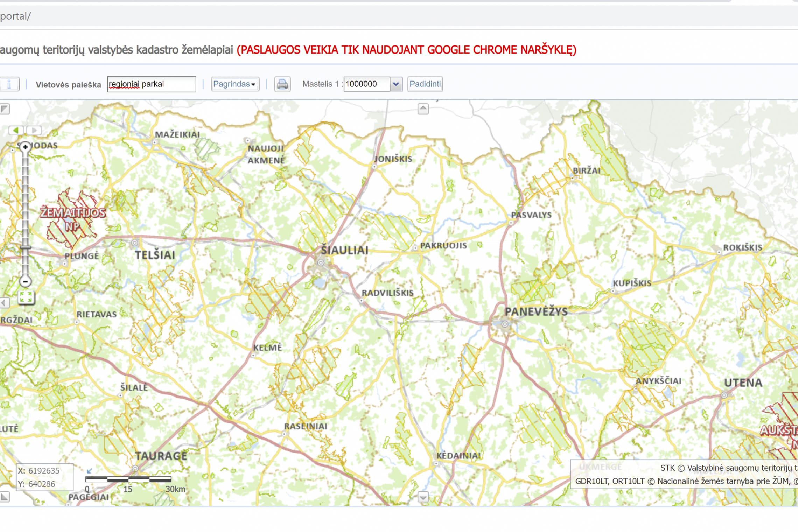The image size is (798, 532).
Task: Click the KELMĖ town label
Action: click(x=268, y=348)
